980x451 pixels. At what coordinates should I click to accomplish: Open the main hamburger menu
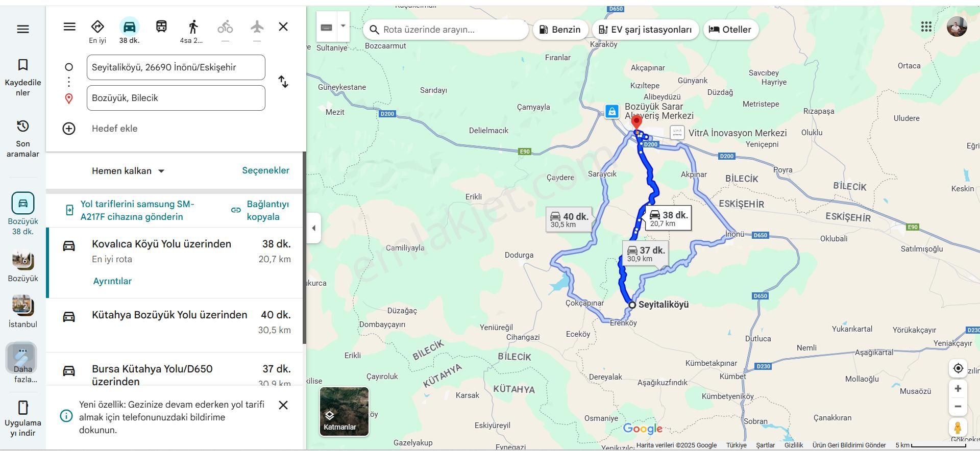coord(23,29)
